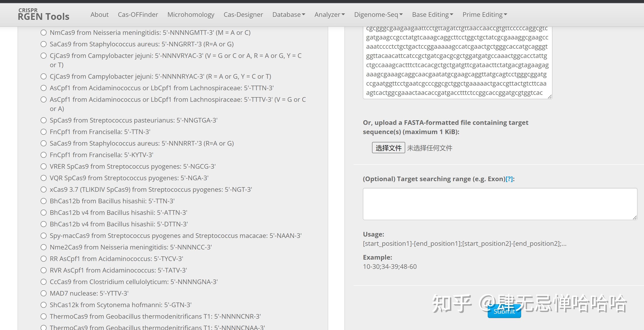Screen dimensions: 644x330
Task: Click the target searching range text box
Action: (500, 204)
